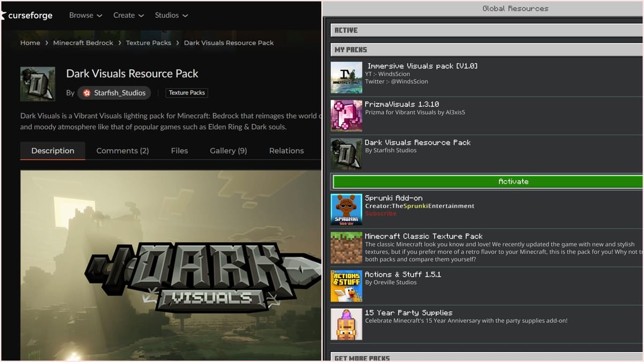Viewport: 644px width, 362px height.
Task: Click the Dark Visuals banner image
Action: point(171,265)
